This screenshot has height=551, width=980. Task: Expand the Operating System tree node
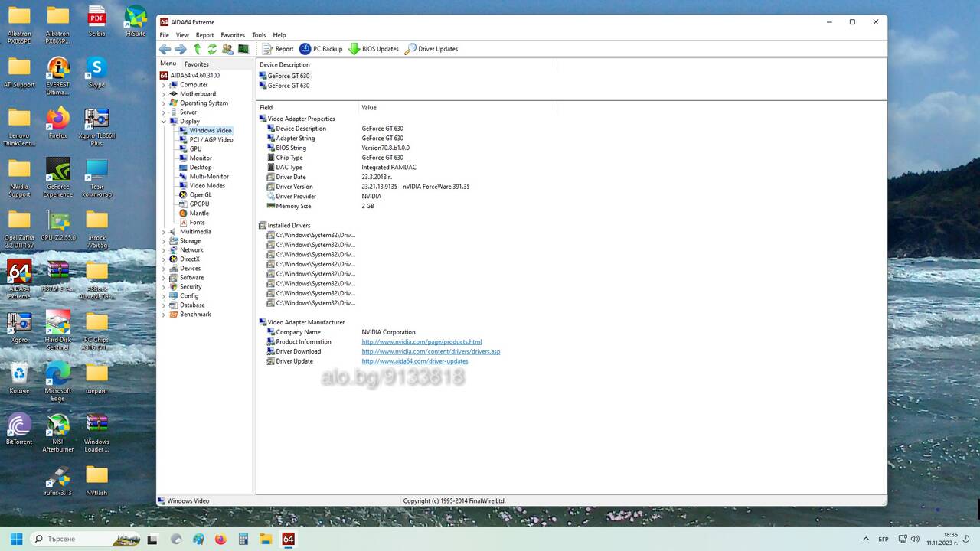164,103
